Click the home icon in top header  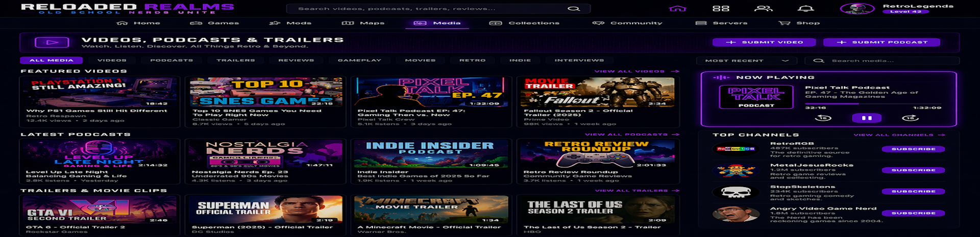click(677, 8)
